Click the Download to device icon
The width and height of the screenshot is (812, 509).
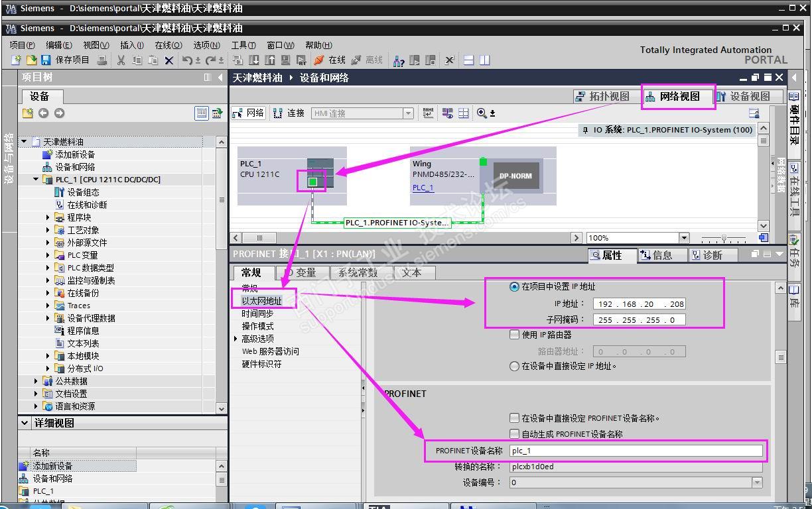(x=254, y=60)
